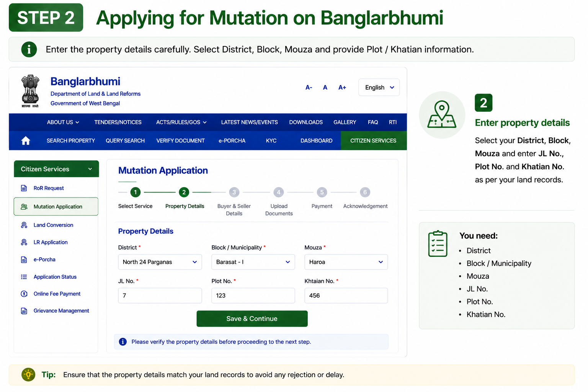Screen dimensions: 588x392
Task: Click the blue info icon beside verify message
Action: [123, 342]
